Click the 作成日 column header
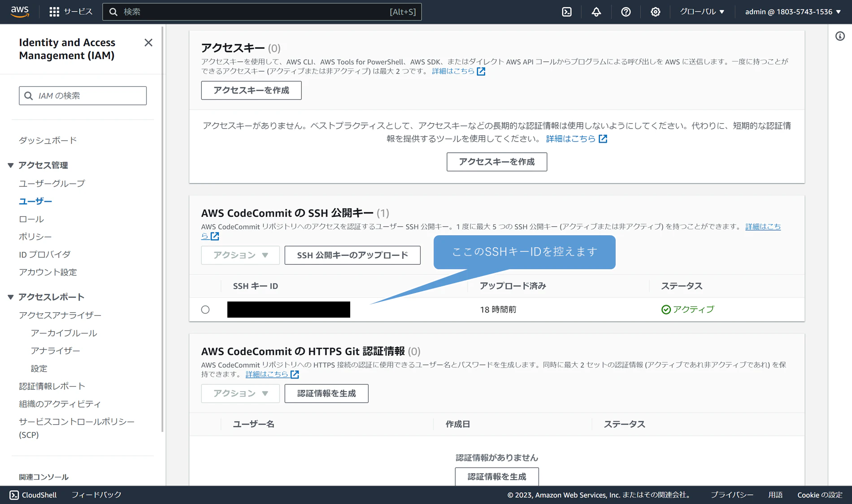Viewport: 852px width, 504px height. tap(458, 424)
